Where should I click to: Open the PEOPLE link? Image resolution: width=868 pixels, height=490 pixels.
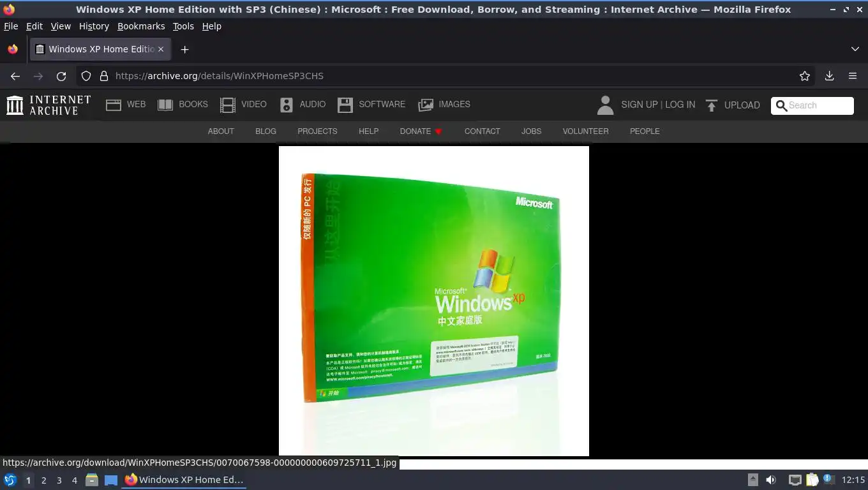tap(645, 131)
